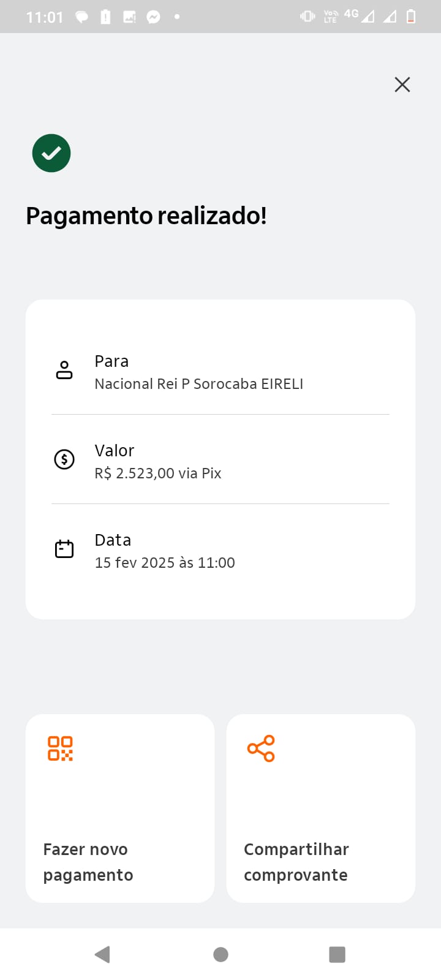
Task: Open recent apps with square button
Action: click(x=337, y=954)
